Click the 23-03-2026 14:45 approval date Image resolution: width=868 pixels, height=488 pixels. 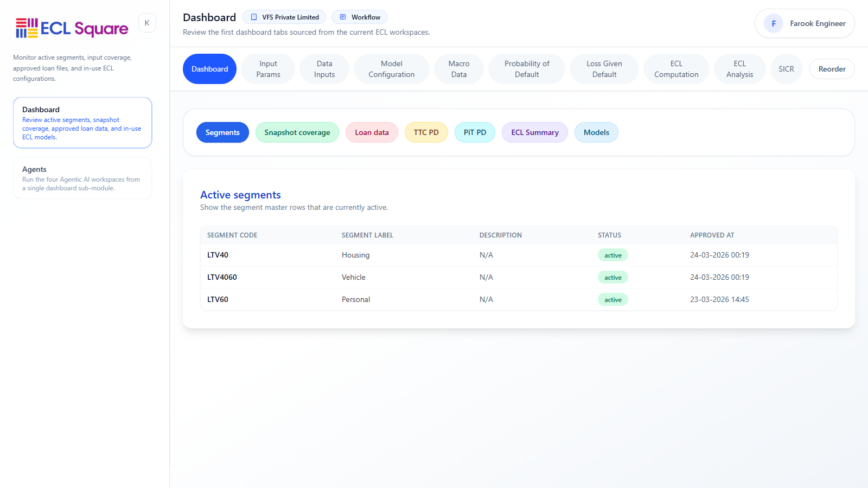[x=719, y=299]
